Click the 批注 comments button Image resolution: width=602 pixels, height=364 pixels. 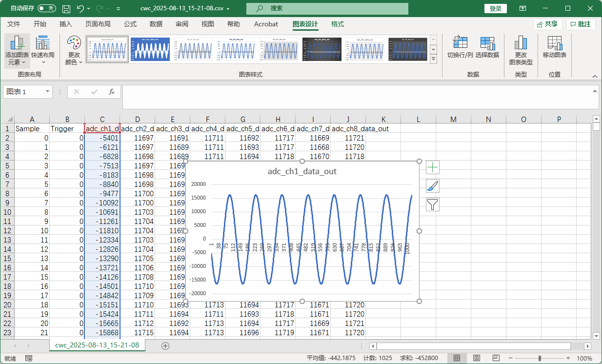581,24
